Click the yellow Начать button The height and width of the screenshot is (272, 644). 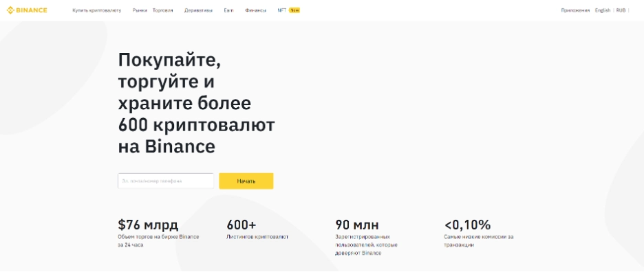pyautogui.click(x=246, y=181)
